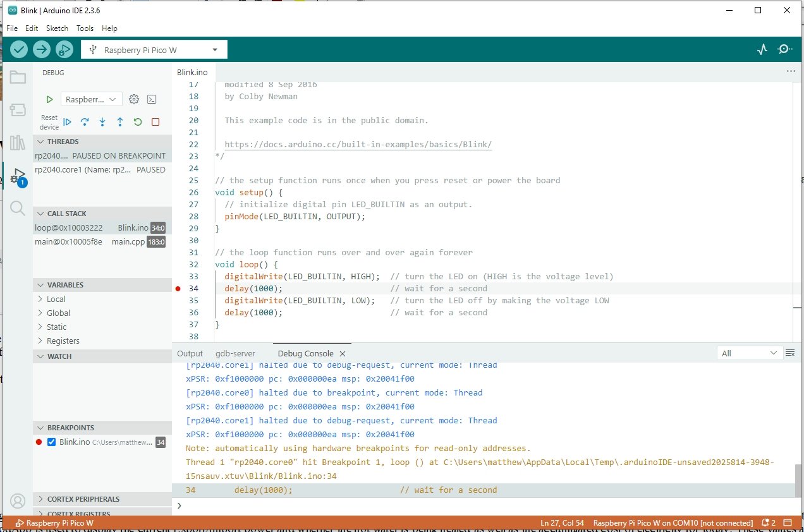The width and height of the screenshot is (804, 532).
Task: Click the green Restart debug icon
Action: point(138,122)
